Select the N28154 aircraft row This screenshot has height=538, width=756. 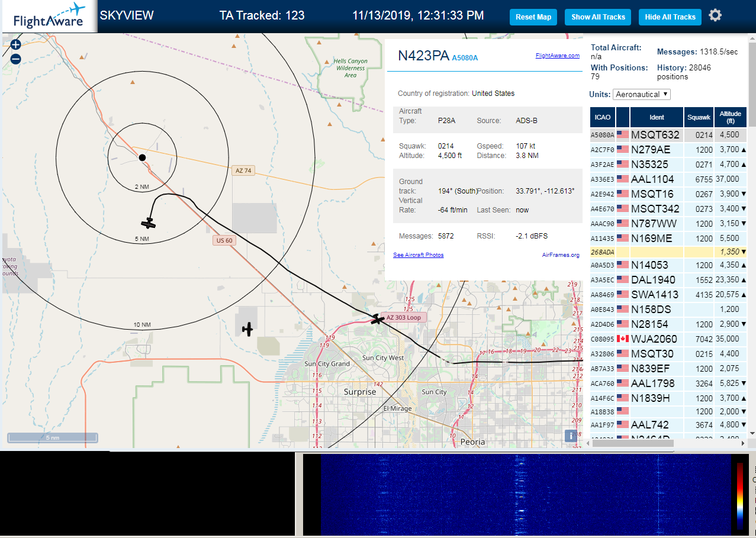pos(669,324)
